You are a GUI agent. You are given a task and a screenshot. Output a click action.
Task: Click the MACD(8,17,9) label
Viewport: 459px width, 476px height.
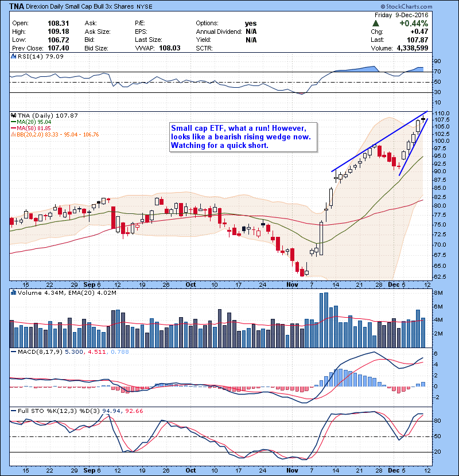[x=40, y=352]
